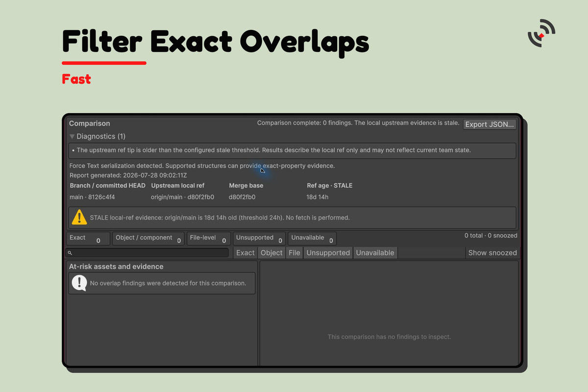Click the search magnifier icon
Image resolution: width=588 pixels, height=392 pixels.
[x=70, y=253]
